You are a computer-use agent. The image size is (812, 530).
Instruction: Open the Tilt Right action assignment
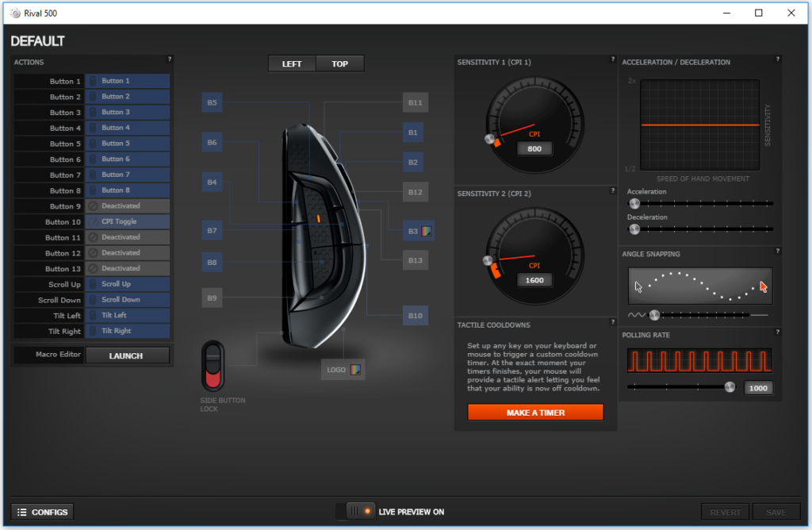click(x=128, y=331)
